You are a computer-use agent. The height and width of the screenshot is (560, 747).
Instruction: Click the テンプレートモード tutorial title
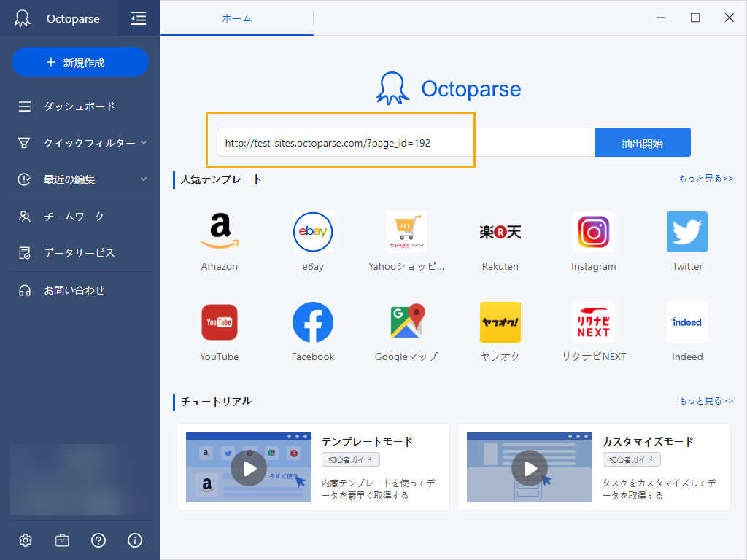(368, 442)
